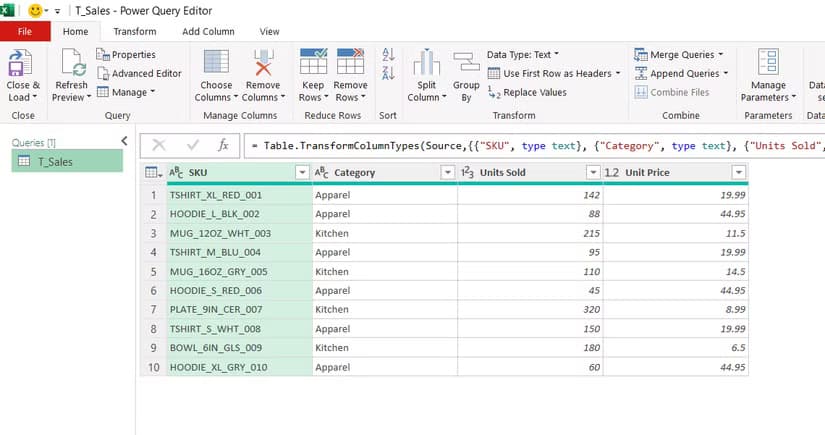Select the Units Sold value 215
The height and width of the screenshot is (435, 825).
click(x=530, y=234)
